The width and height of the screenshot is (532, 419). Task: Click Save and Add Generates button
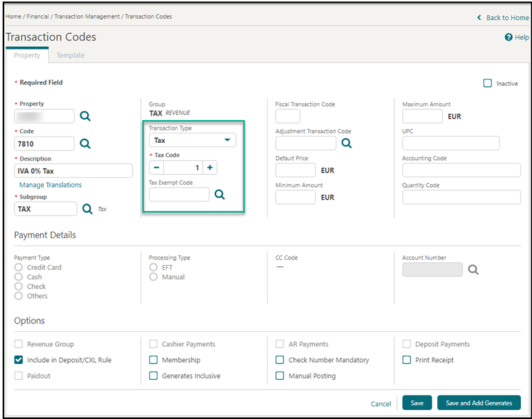(x=478, y=403)
